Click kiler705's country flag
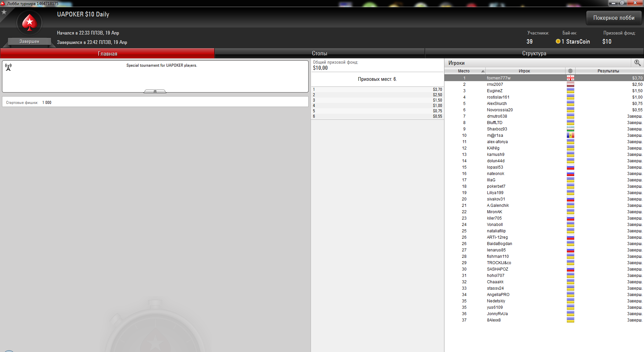 click(570, 218)
